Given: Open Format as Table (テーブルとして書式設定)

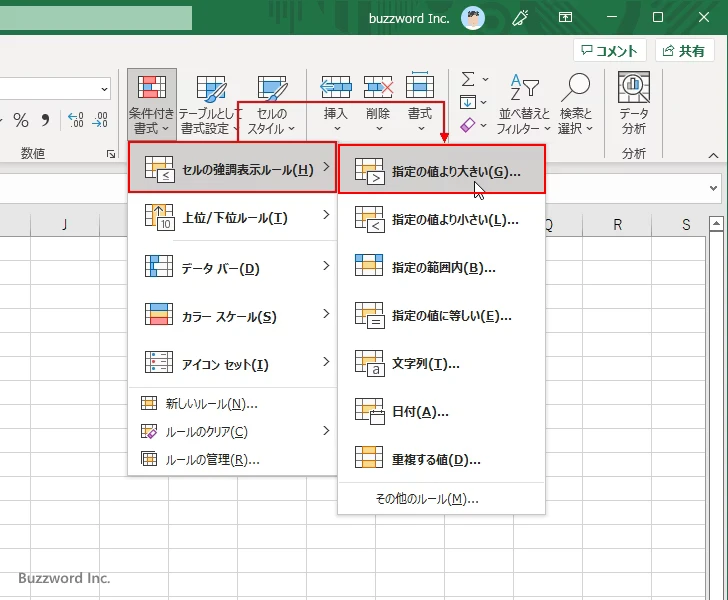Looking at the screenshot, I should [211, 90].
